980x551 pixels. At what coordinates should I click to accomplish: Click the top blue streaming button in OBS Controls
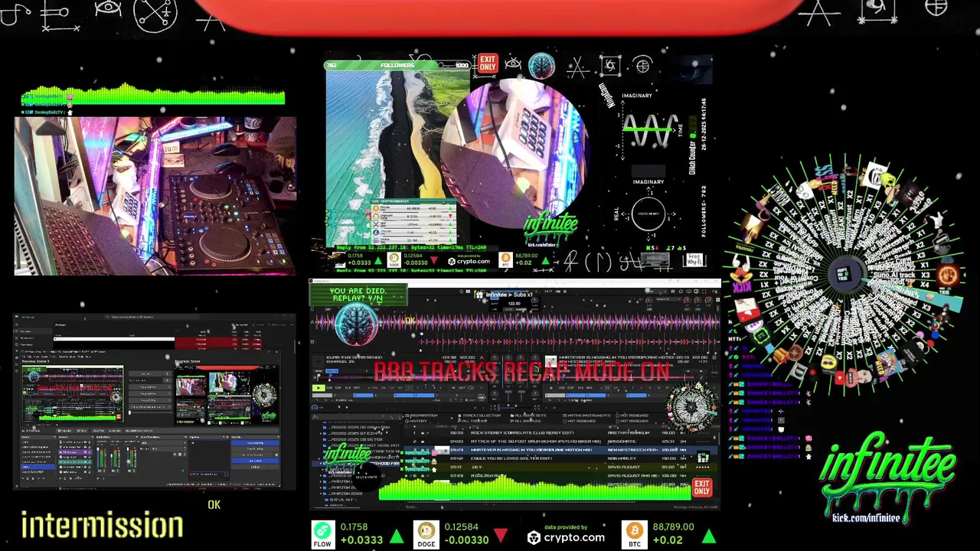[x=255, y=443]
